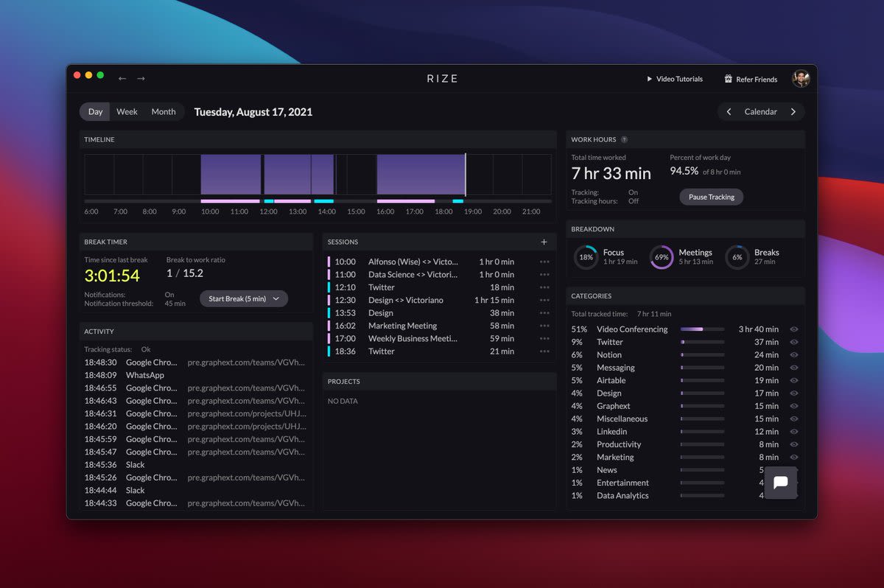Image resolution: width=884 pixels, height=588 pixels.
Task: Click the Video Conferencing progress bar
Action: point(703,329)
